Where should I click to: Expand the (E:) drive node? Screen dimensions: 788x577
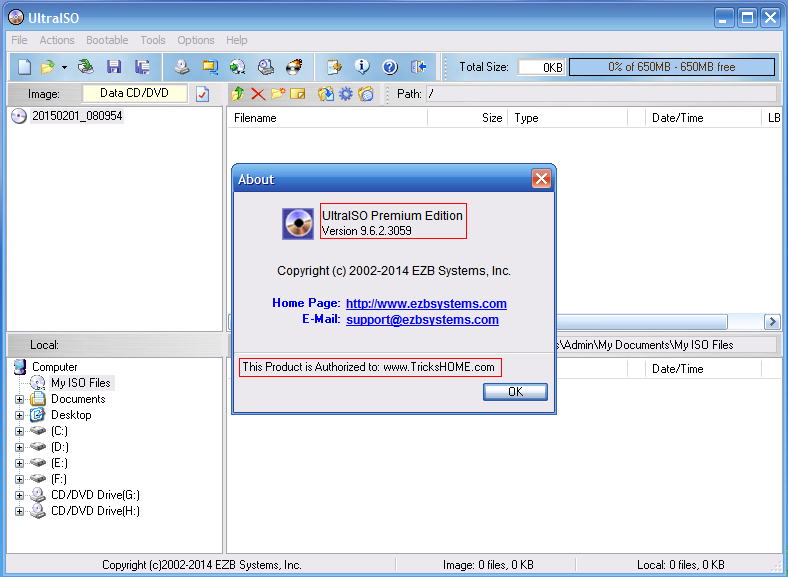(20, 463)
